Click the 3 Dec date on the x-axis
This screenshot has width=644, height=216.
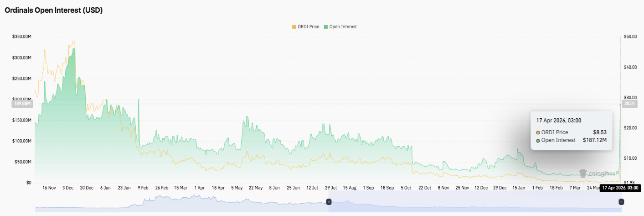[67, 188]
